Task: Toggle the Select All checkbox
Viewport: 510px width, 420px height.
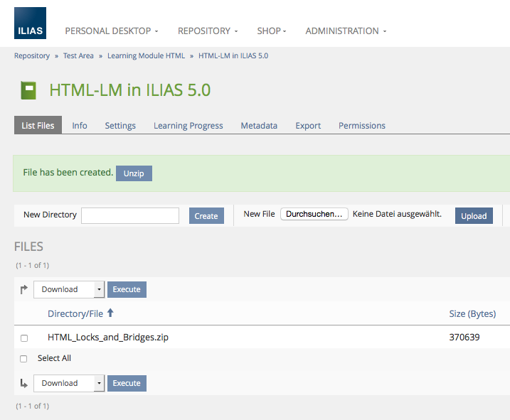Action: (24, 359)
